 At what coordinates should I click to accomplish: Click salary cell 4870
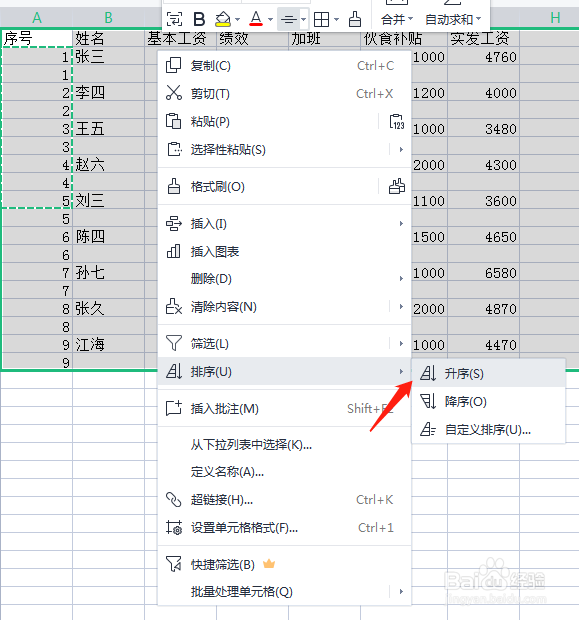point(483,308)
